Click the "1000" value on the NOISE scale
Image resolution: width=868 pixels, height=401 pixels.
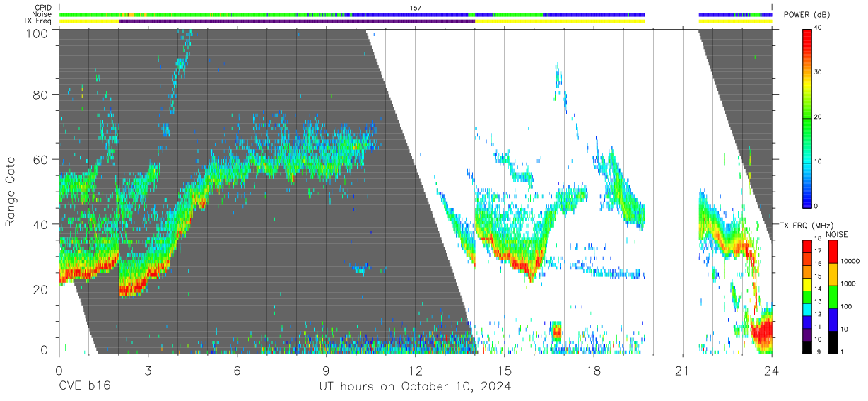[x=848, y=284]
